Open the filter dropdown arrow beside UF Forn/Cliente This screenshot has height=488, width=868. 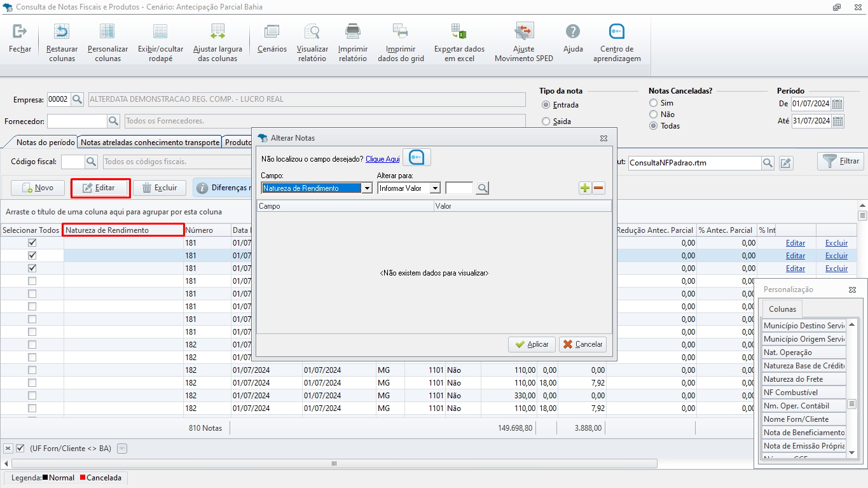tap(122, 449)
